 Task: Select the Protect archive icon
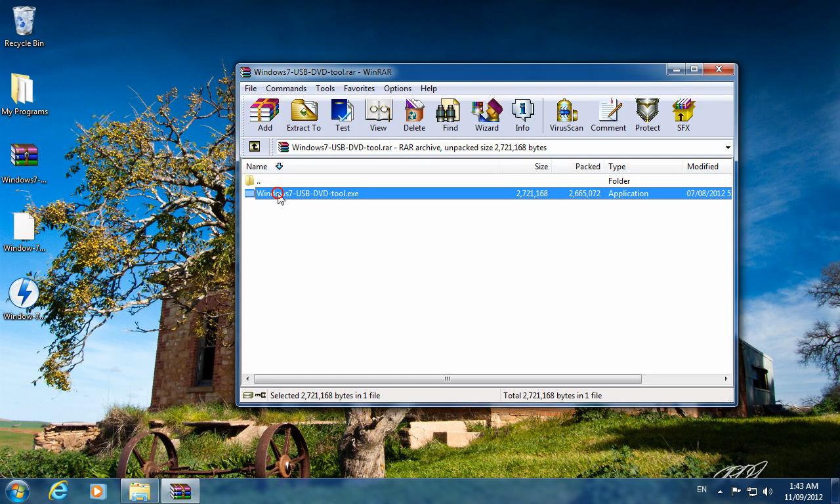(647, 115)
